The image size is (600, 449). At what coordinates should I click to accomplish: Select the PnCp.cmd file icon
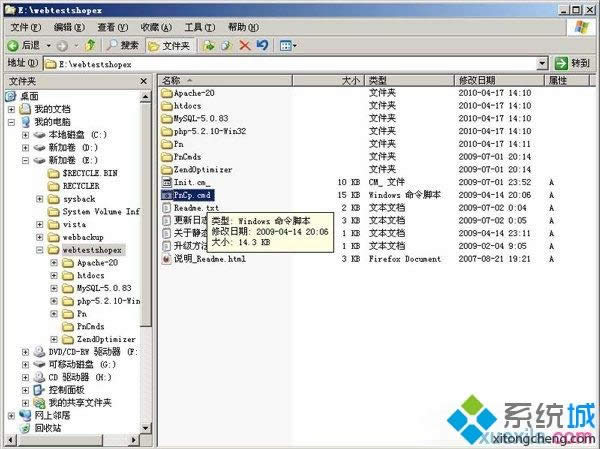pos(167,196)
